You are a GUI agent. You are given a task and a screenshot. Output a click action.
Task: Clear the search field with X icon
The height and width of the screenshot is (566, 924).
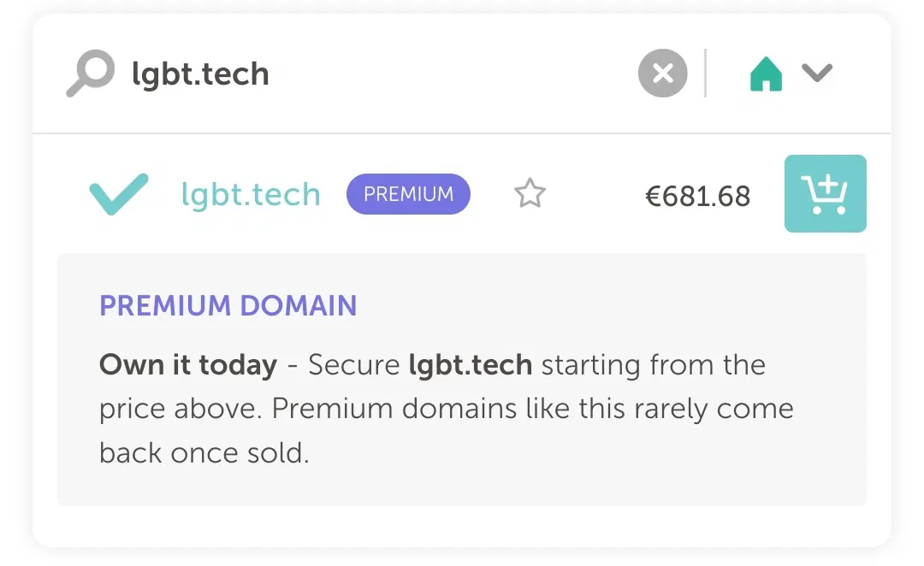pos(662,74)
